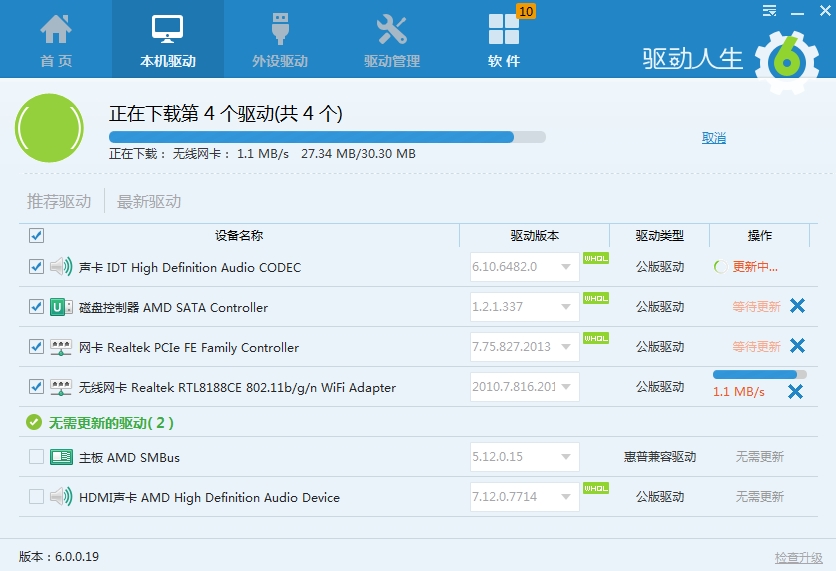This screenshot has width=836, height=571.
Task: Cancel AMD SATA Controller update with X
Action: click(797, 306)
